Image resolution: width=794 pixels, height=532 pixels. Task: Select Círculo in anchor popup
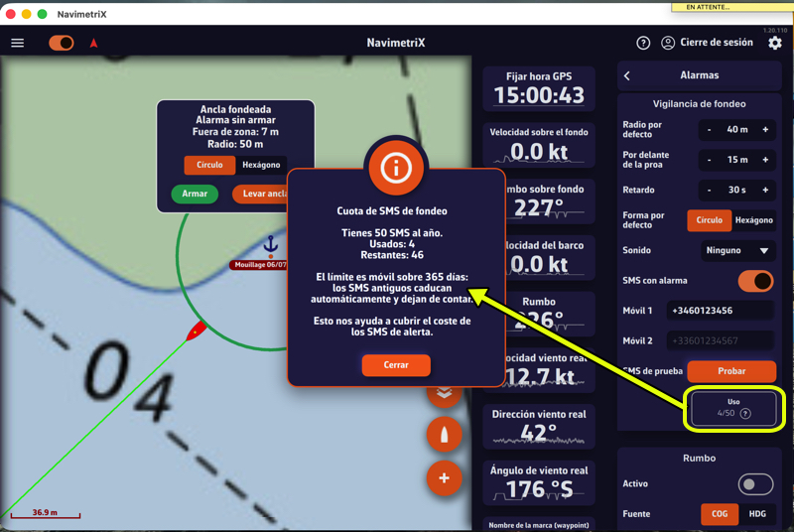tap(209, 165)
